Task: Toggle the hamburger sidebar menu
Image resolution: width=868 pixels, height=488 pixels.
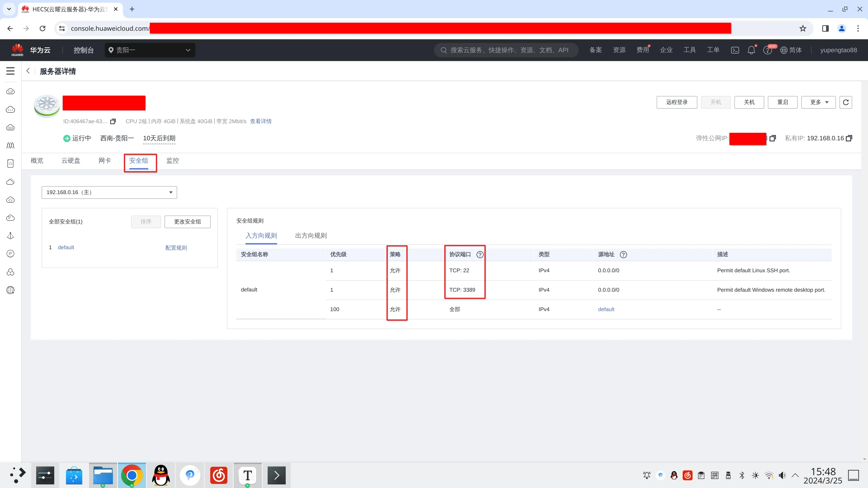Action: tap(10, 71)
